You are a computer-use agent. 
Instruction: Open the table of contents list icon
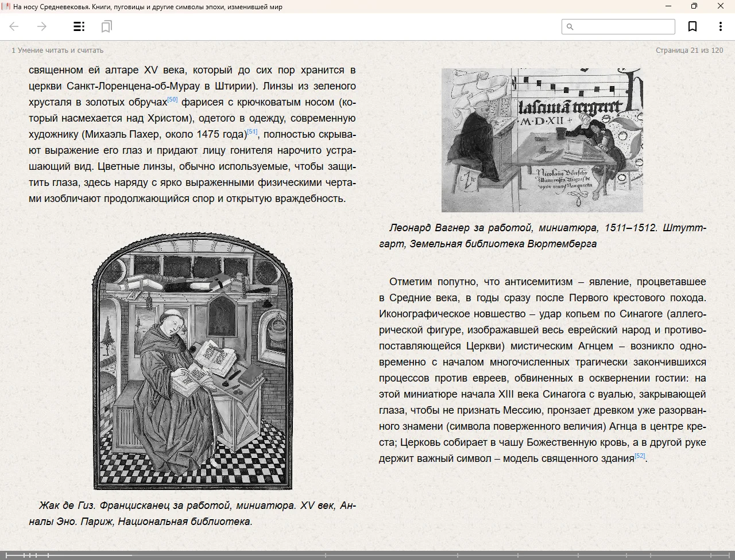tap(79, 26)
